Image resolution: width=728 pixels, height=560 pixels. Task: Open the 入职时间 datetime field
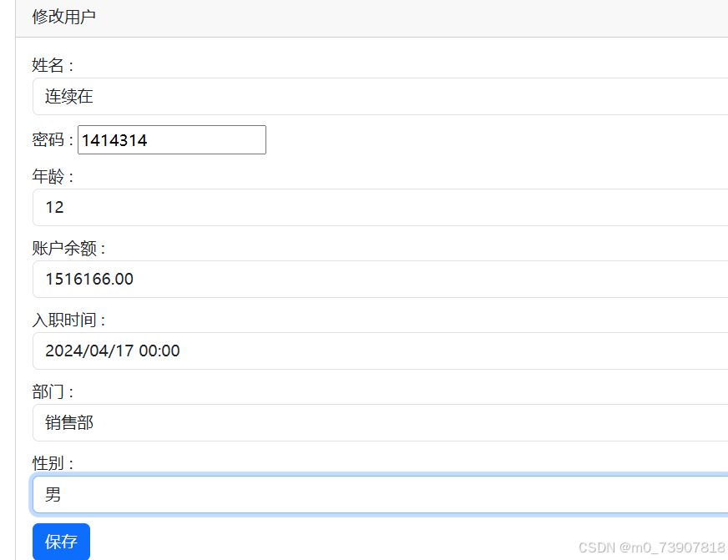point(380,351)
